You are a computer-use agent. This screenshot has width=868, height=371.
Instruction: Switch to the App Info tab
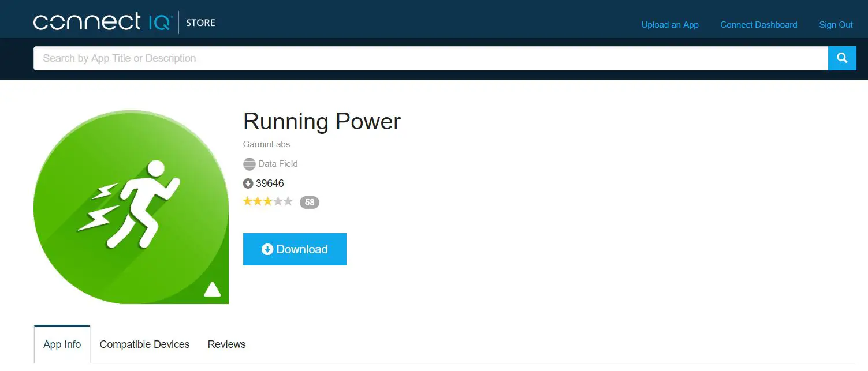tap(62, 344)
